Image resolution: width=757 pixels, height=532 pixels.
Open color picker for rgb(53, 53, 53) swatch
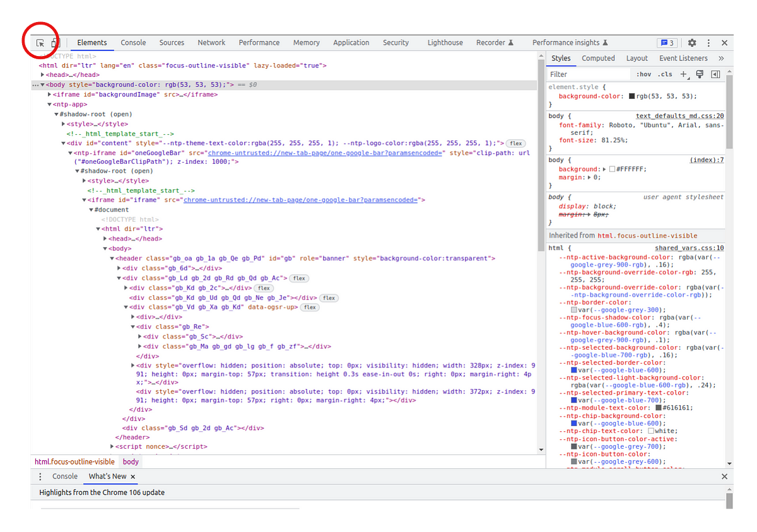coord(632,96)
